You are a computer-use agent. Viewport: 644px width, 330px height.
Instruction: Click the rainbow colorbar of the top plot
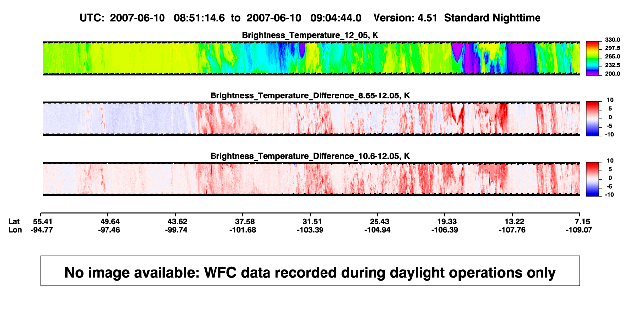[592, 58]
